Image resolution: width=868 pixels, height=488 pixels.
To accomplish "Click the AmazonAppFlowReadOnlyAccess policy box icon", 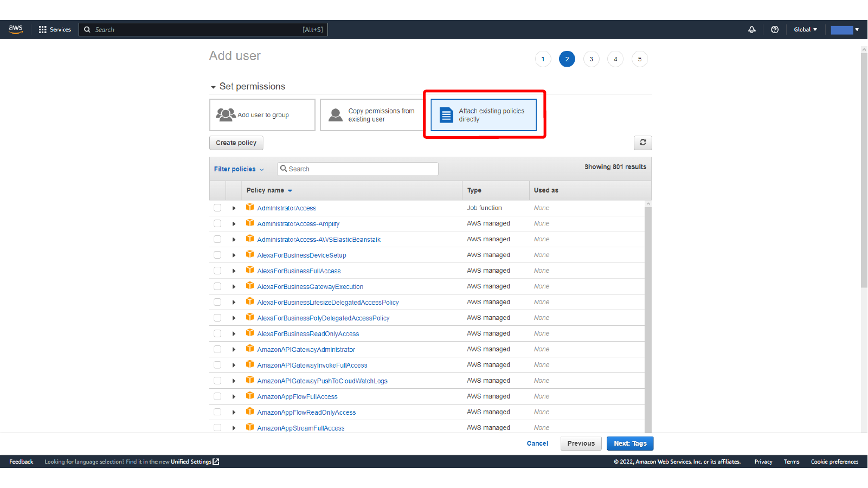I will (x=250, y=412).
